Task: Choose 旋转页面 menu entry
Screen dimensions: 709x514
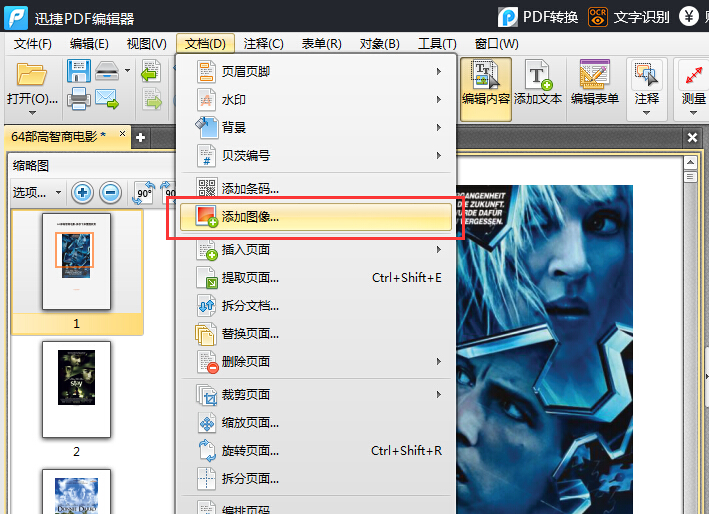Action: [316, 451]
